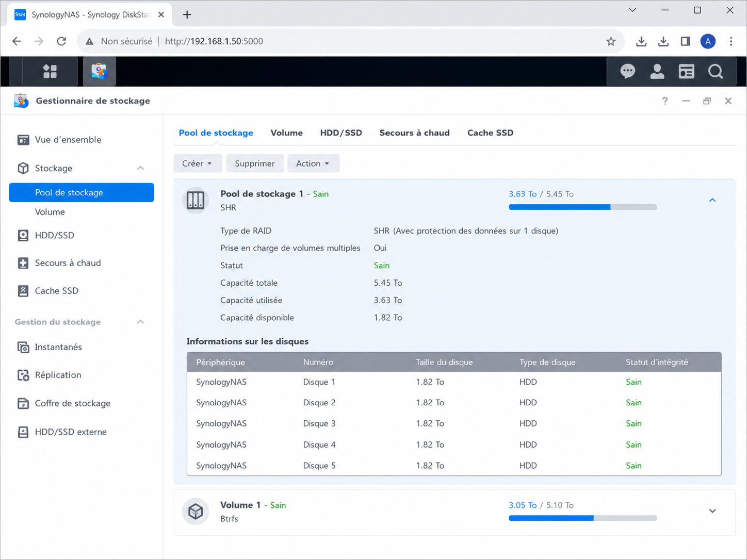Select the Disque 2 row

454,403
